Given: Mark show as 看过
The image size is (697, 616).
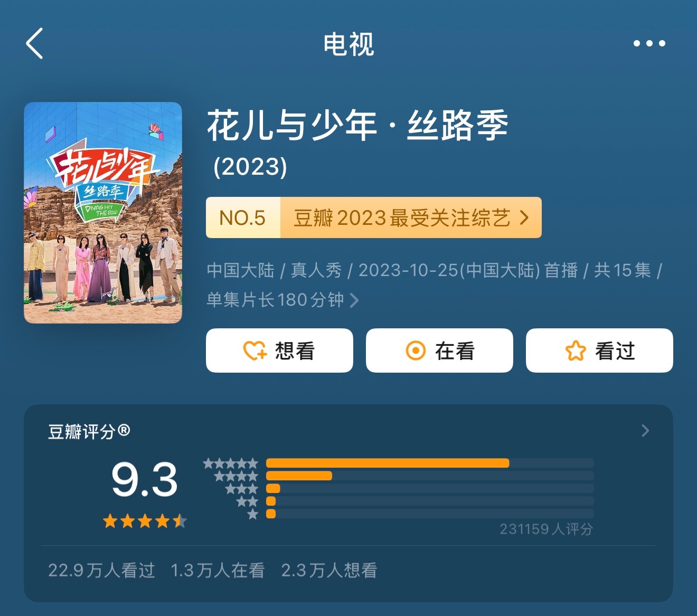Looking at the screenshot, I should click(x=599, y=350).
